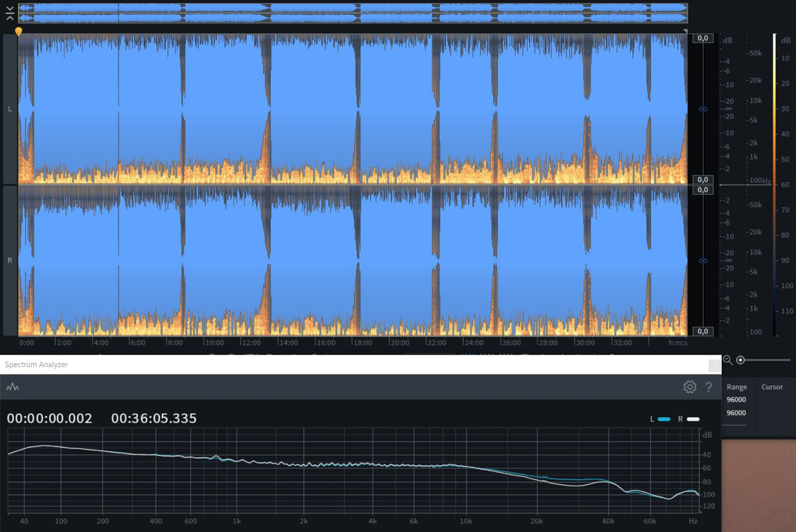
Task: Click the Spectrum Analyzer title text
Action: point(36,364)
